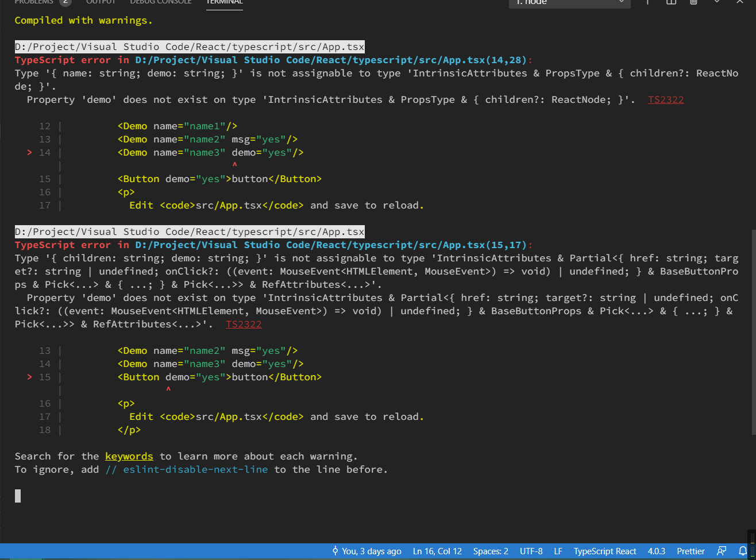Open notifications via the bell icon
756x560 pixels.
point(743,551)
